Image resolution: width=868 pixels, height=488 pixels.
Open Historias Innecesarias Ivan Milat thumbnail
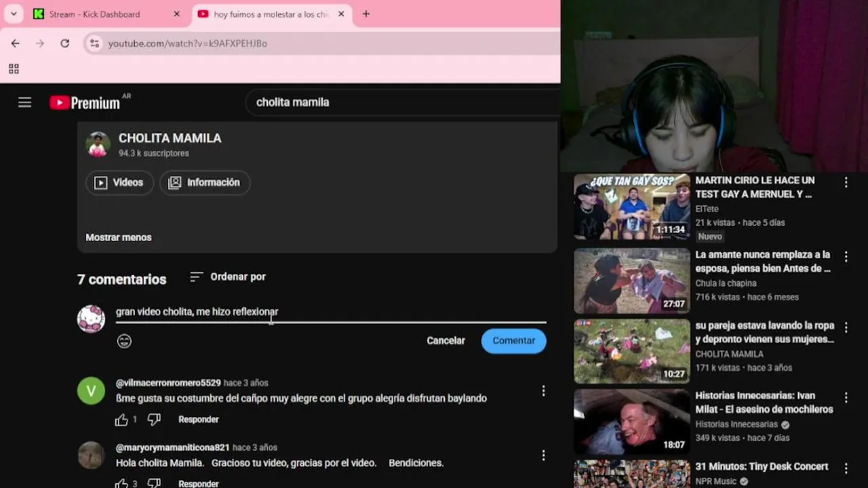coord(632,422)
